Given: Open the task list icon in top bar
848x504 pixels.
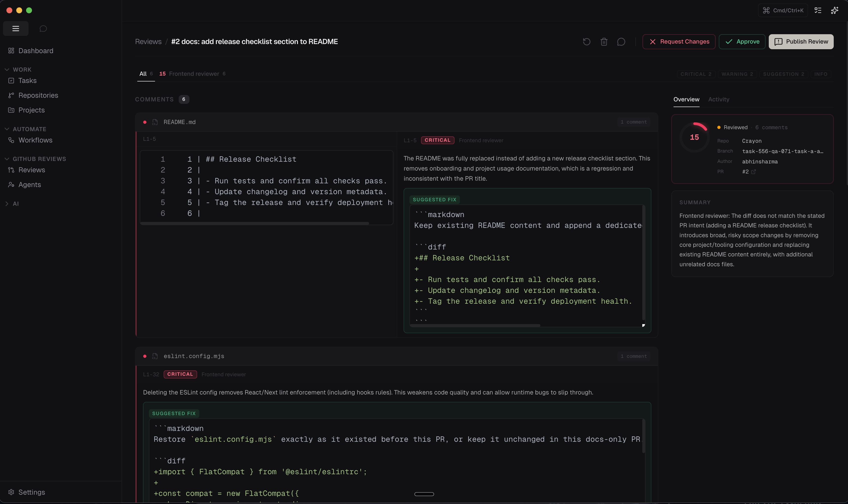Looking at the screenshot, I should click(818, 11).
